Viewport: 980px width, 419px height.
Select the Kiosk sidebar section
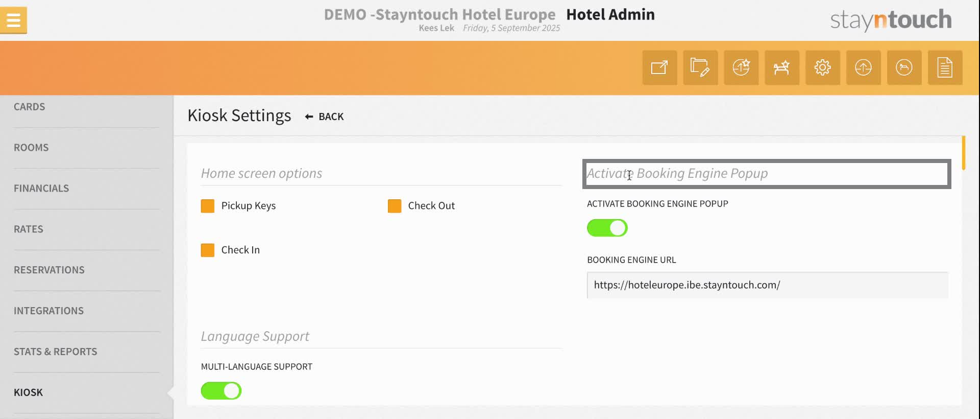click(x=28, y=393)
